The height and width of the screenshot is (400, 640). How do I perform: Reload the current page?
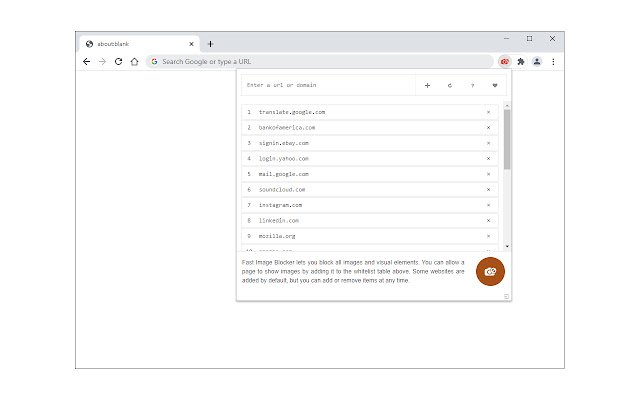tap(118, 62)
